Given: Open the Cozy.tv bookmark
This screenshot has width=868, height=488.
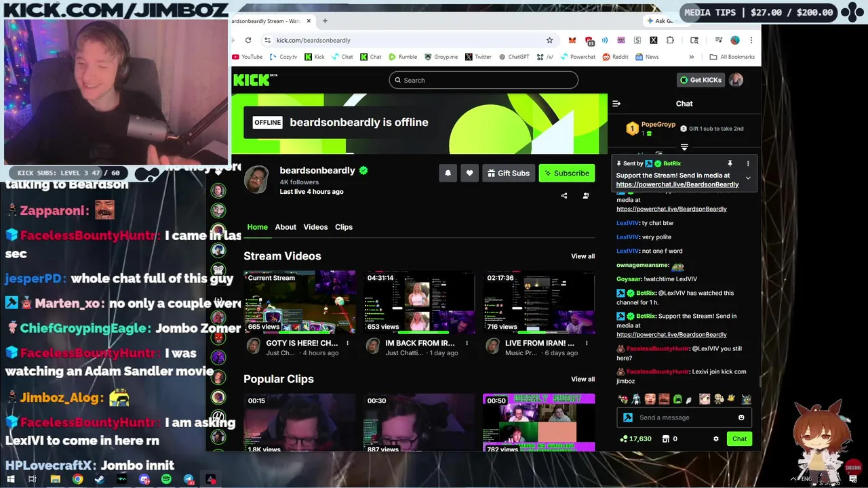Looking at the screenshot, I should point(283,57).
